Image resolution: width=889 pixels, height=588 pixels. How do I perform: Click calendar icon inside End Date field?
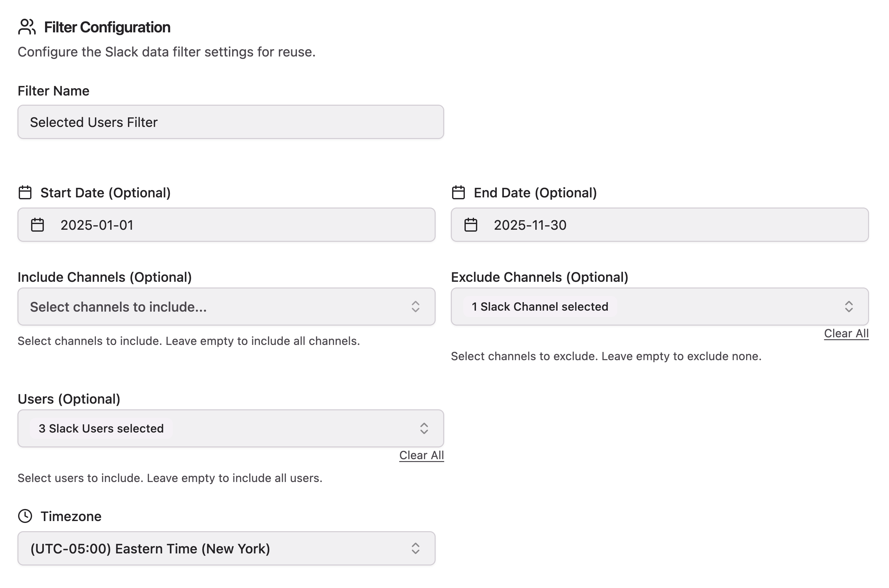(471, 225)
